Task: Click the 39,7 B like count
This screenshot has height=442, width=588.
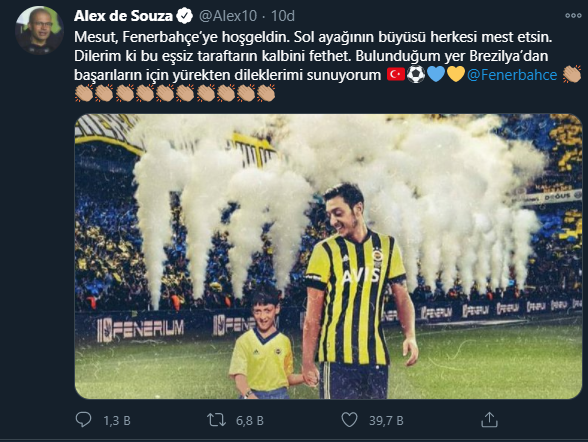Action: (386, 421)
